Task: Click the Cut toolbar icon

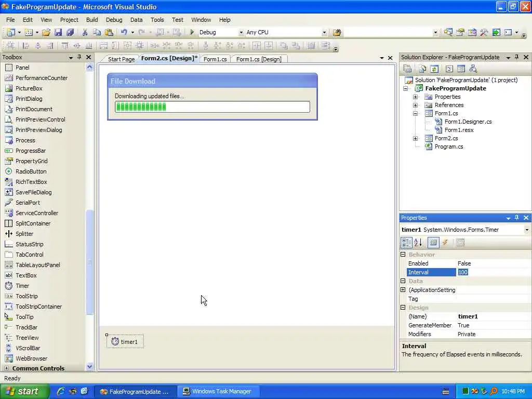Action: (85, 32)
